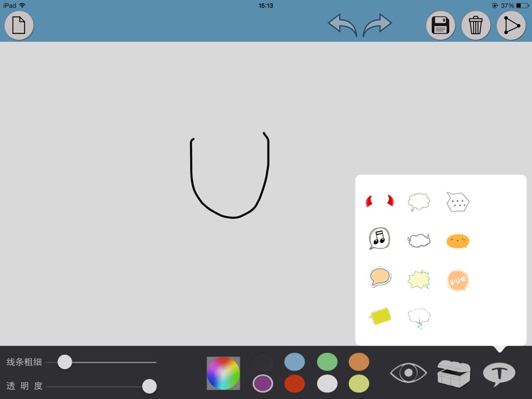Add the yellow rectangle speech bubble
532x399 pixels.
pos(379,316)
